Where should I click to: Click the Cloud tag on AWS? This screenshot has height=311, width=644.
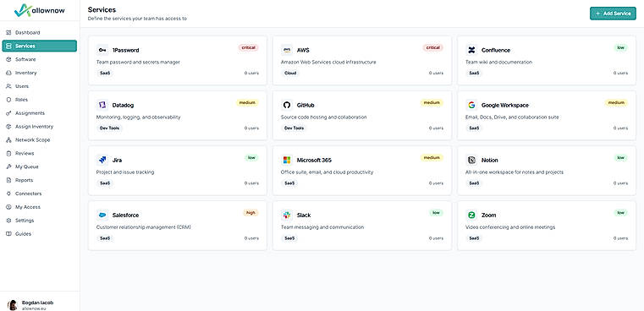tap(290, 73)
